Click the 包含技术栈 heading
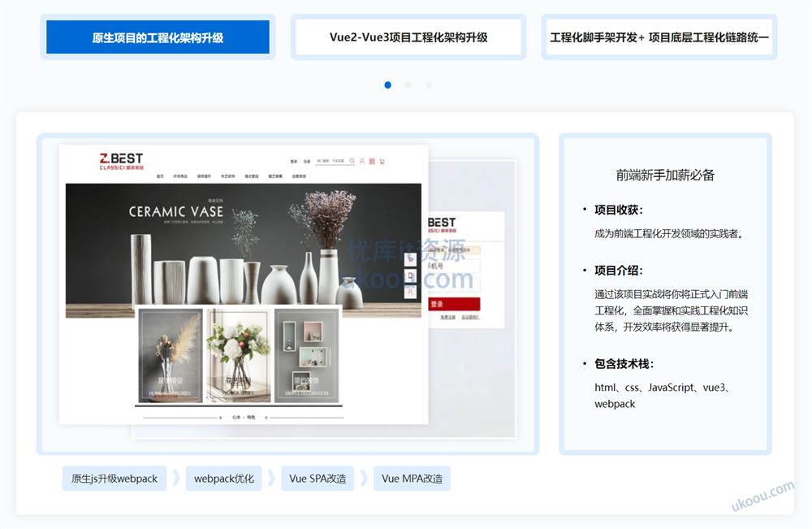Image resolution: width=812 pixels, height=529 pixels. click(624, 364)
